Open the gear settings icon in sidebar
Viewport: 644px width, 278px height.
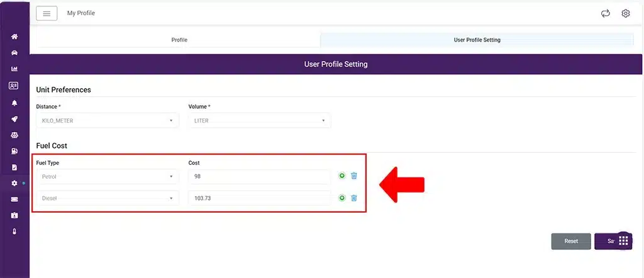click(x=14, y=183)
